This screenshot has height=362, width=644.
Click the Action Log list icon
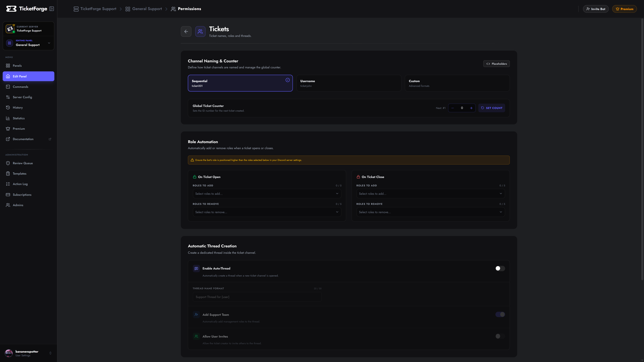tap(8, 184)
